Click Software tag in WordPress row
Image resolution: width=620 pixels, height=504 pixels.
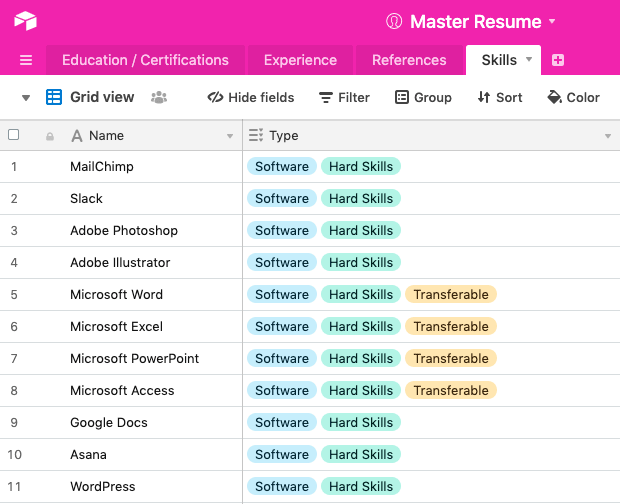(x=282, y=487)
